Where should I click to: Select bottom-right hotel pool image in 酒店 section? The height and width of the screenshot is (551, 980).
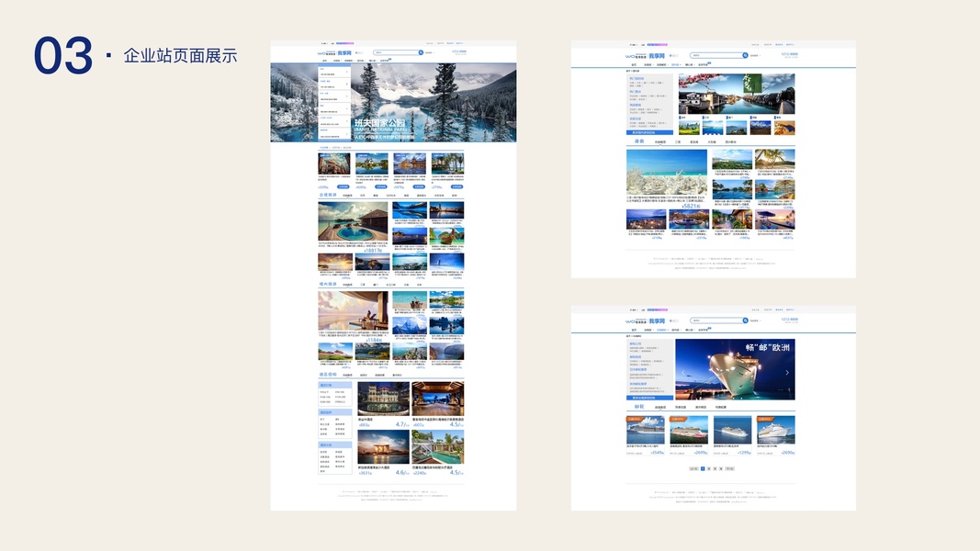tap(438, 446)
